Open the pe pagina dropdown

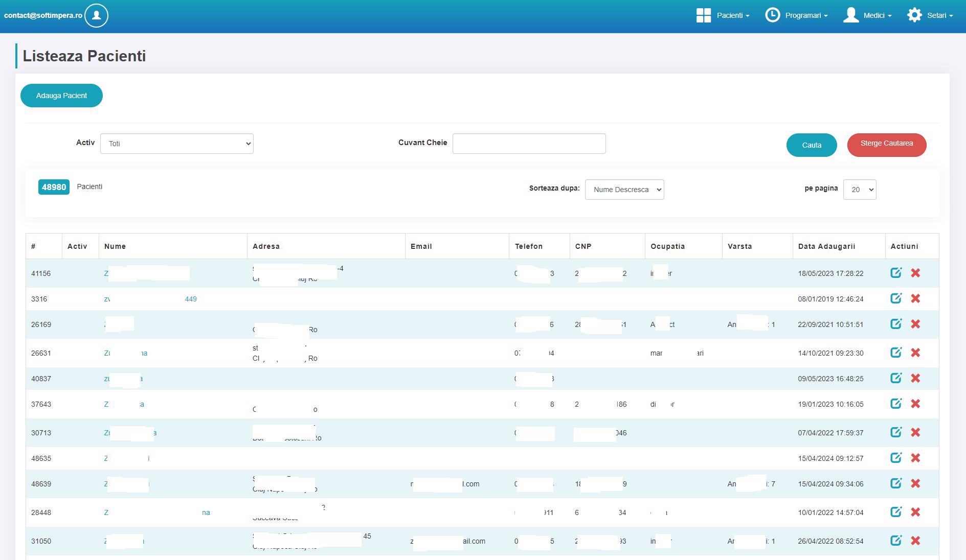860,190
